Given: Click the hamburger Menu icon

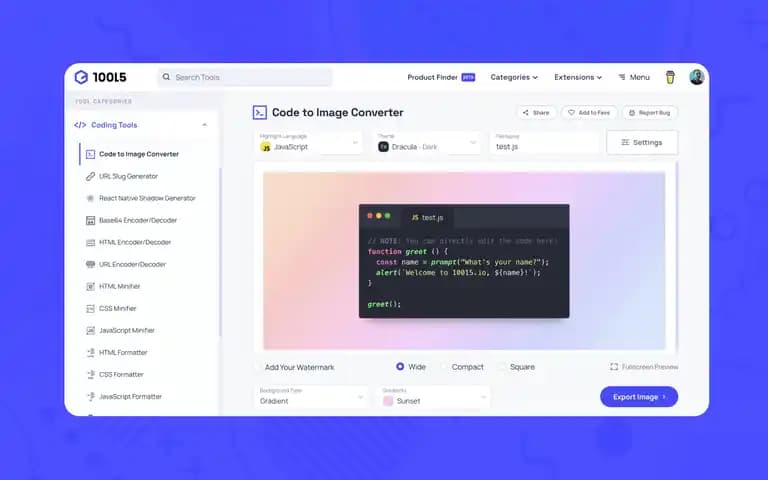Looking at the screenshot, I should 622,77.
